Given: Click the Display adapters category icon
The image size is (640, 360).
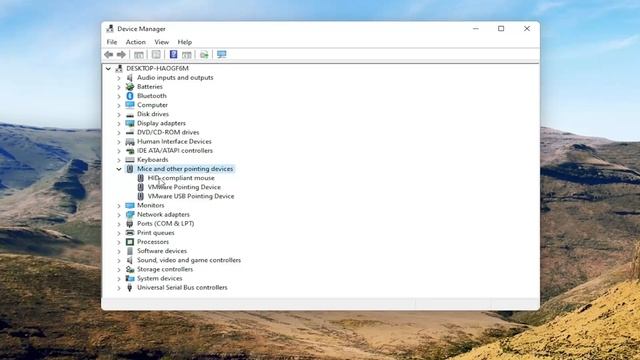Looking at the screenshot, I should click(130, 123).
